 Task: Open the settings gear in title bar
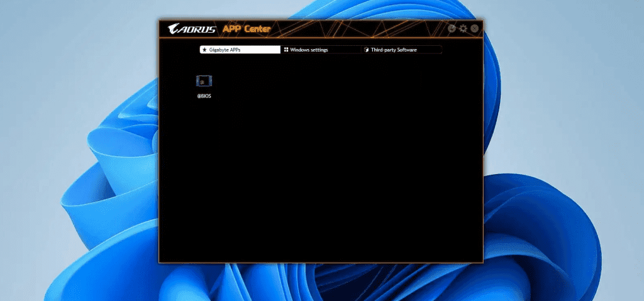[x=463, y=28]
